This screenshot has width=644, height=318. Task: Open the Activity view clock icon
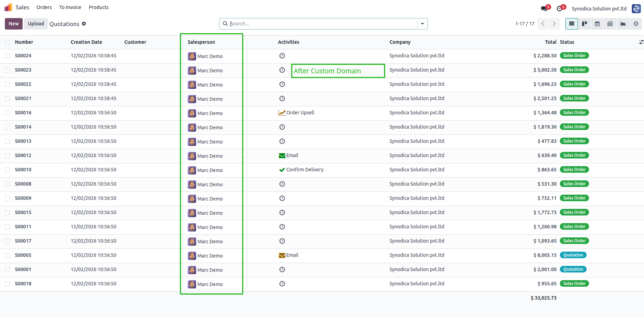[x=636, y=24]
